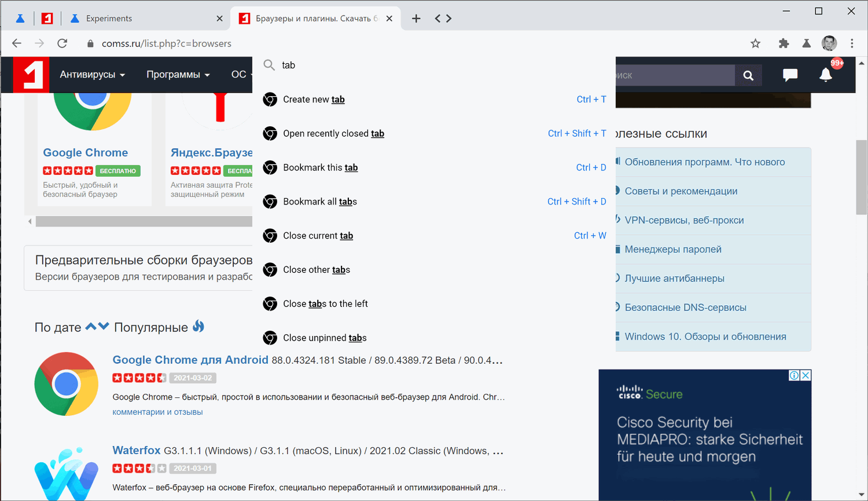868x501 pixels.
Task: Click the page vertical scrollbar thumb
Action: (x=862, y=177)
